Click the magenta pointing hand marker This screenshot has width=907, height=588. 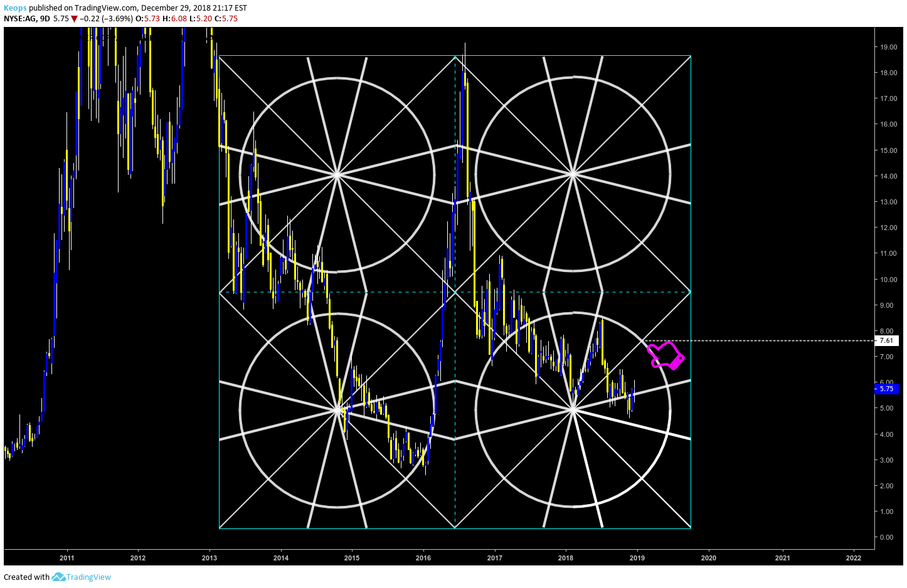coord(666,355)
